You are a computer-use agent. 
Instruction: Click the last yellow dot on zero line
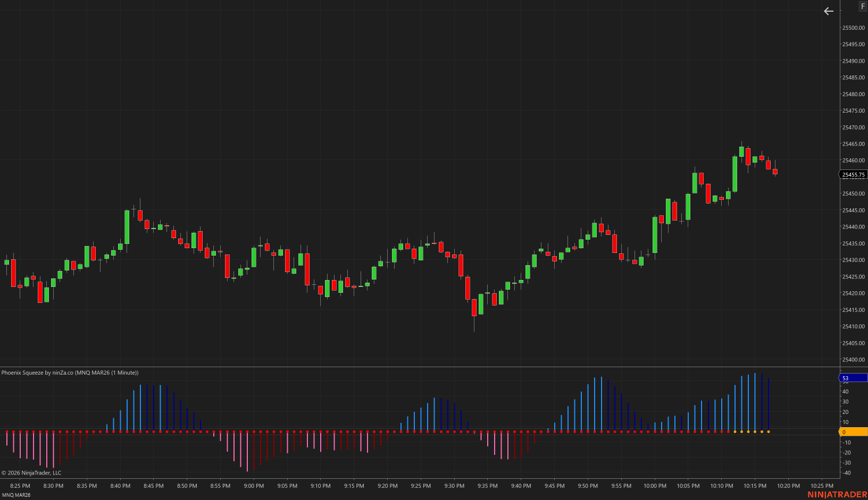768,432
